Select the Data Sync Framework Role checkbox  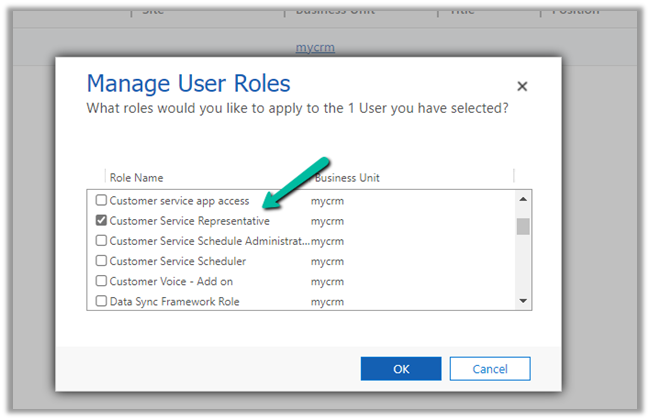(x=101, y=301)
